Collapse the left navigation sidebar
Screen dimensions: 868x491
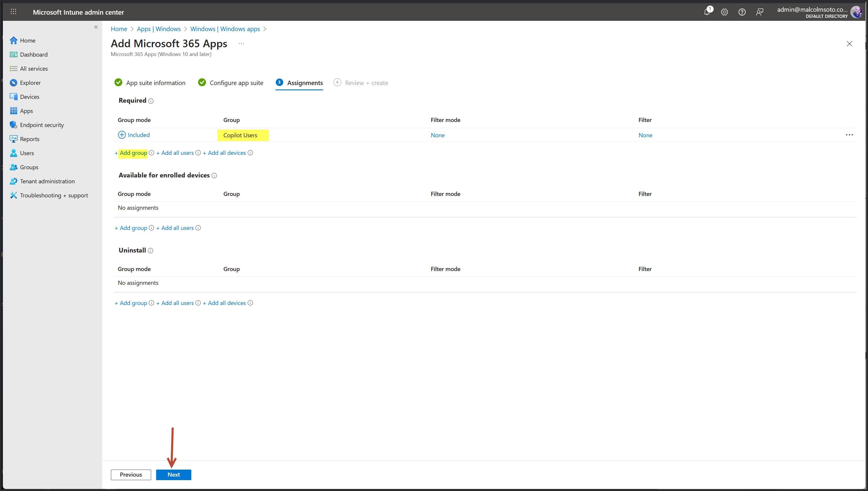tap(96, 27)
